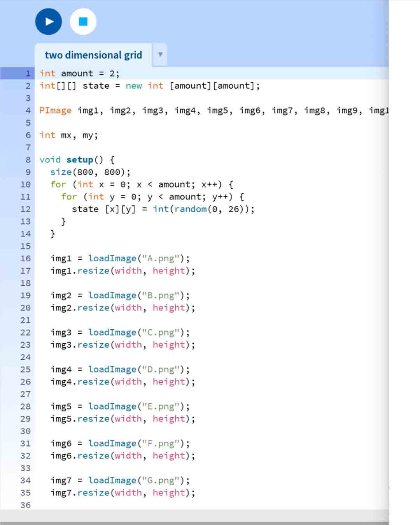The width and height of the screenshot is (420, 525).
Task: Click the loadImage call for "D.png"
Action: (112, 369)
